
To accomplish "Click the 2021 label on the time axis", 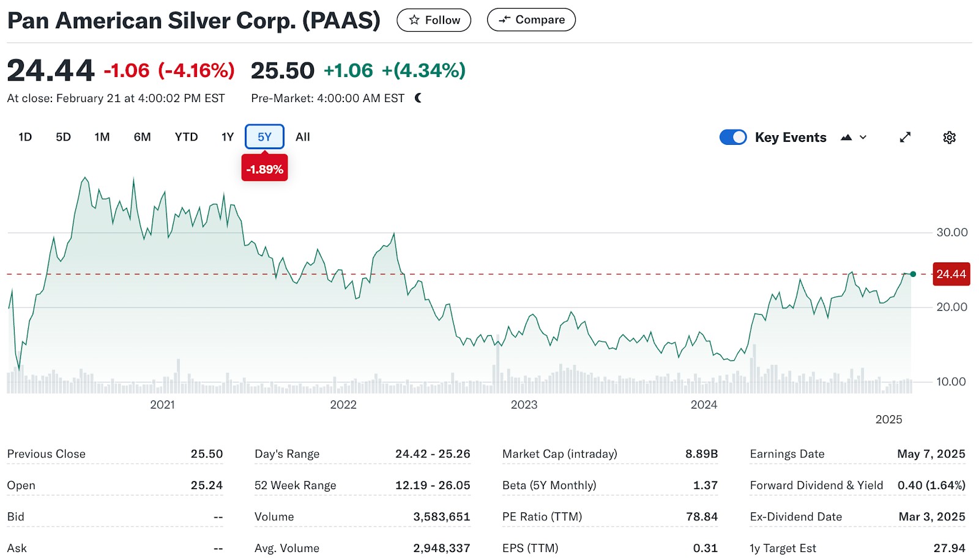I will coord(162,405).
